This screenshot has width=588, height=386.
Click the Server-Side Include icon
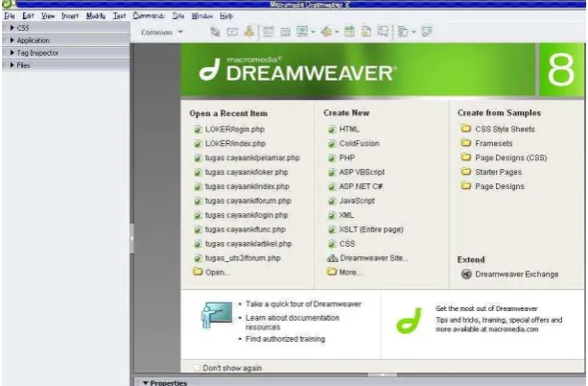[x=366, y=32]
